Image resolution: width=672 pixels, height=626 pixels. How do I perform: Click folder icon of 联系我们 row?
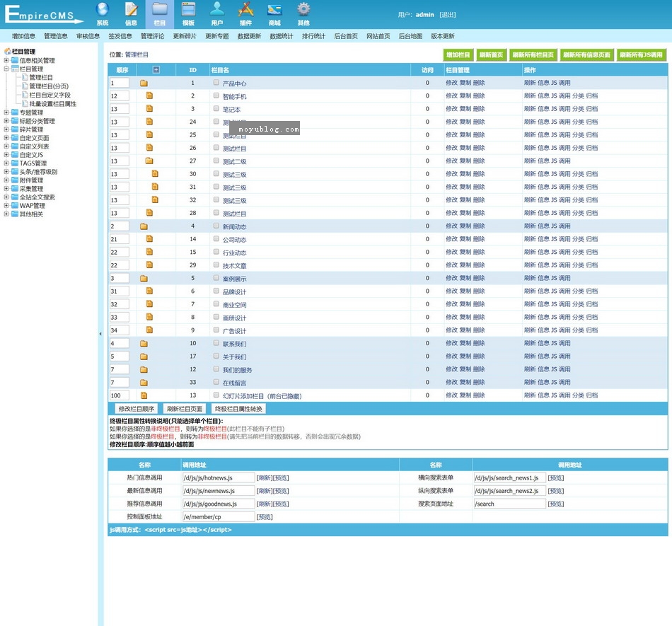(x=144, y=344)
